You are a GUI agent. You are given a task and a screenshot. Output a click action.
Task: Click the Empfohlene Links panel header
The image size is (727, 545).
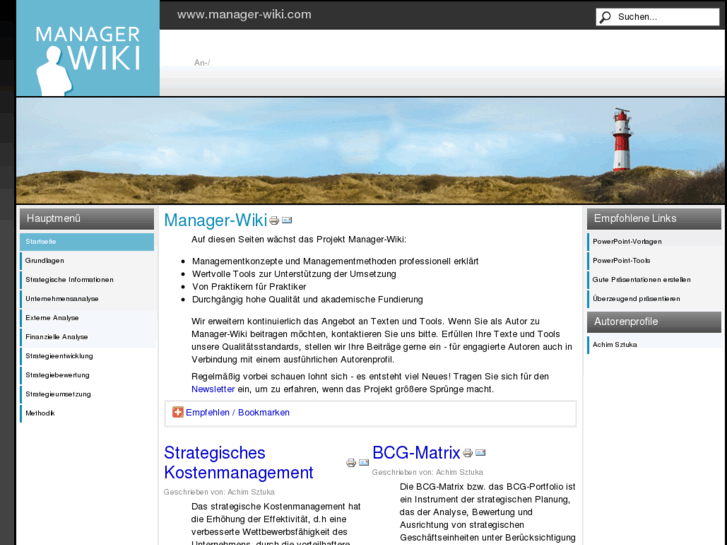tap(654, 218)
